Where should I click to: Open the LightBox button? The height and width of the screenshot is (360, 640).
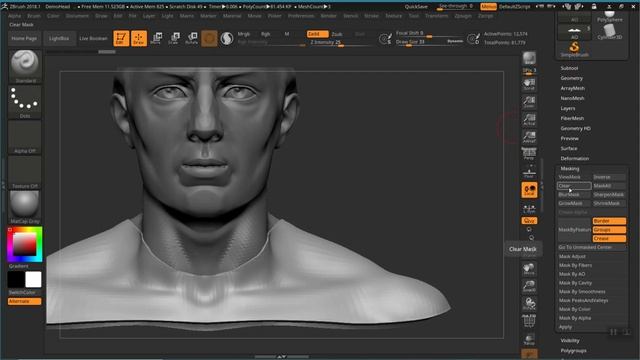tap(59, 38)
